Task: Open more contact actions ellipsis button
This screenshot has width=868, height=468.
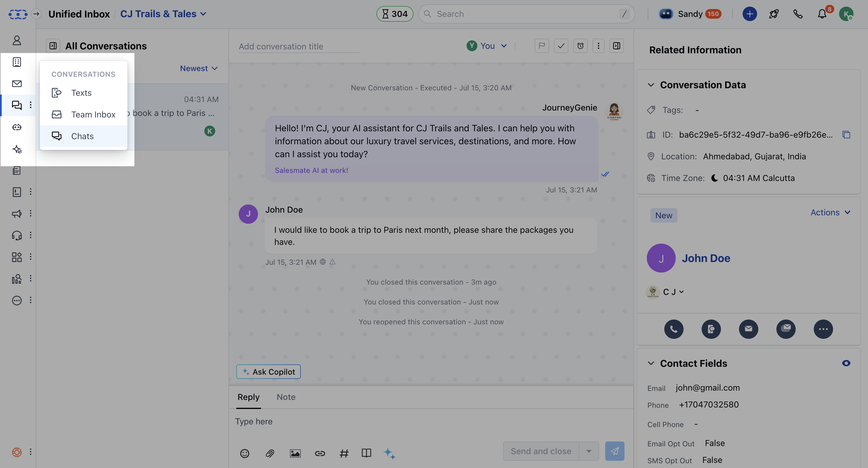Action: pyautogui.click(x=823, y=329)
